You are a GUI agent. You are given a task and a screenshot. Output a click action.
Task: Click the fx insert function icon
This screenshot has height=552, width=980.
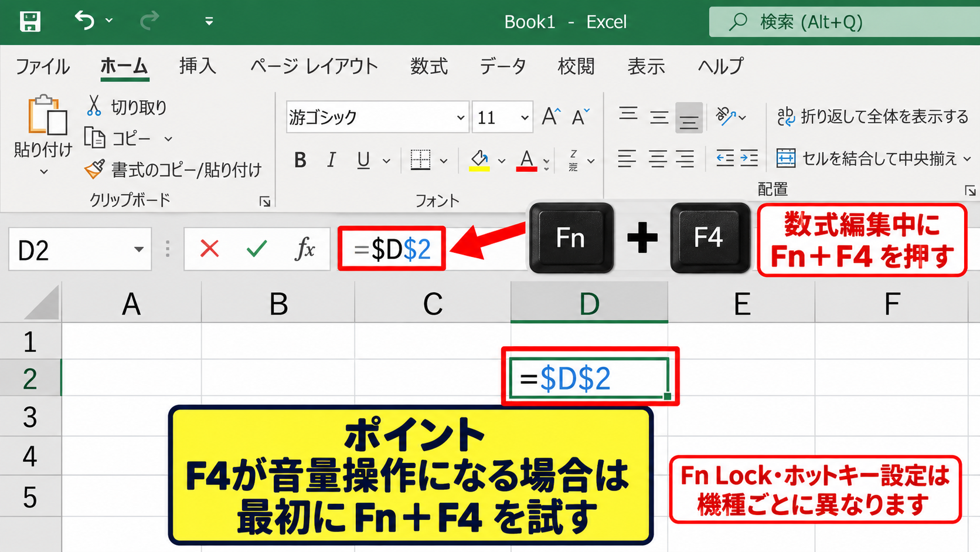[304, 249]
